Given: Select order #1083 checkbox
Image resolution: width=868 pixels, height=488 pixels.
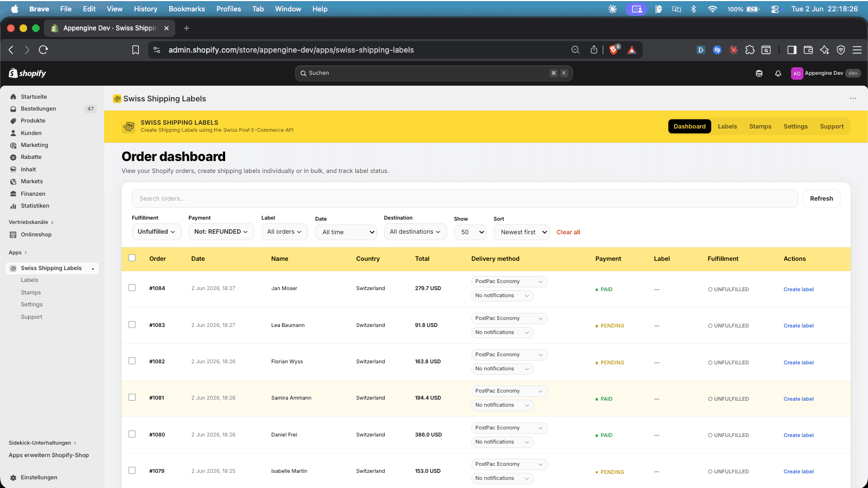Looking at the screenshot, I should pyautogui.click(x=132, y=324).
